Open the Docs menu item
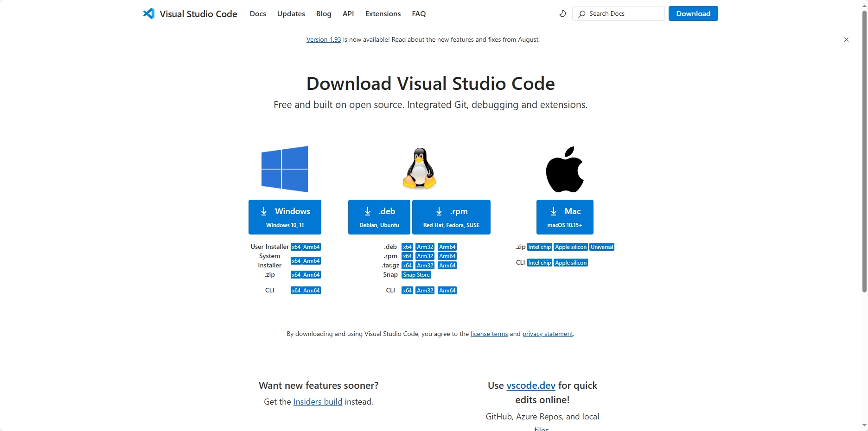This screenshot has width=868, height=431. coord(258,14)
